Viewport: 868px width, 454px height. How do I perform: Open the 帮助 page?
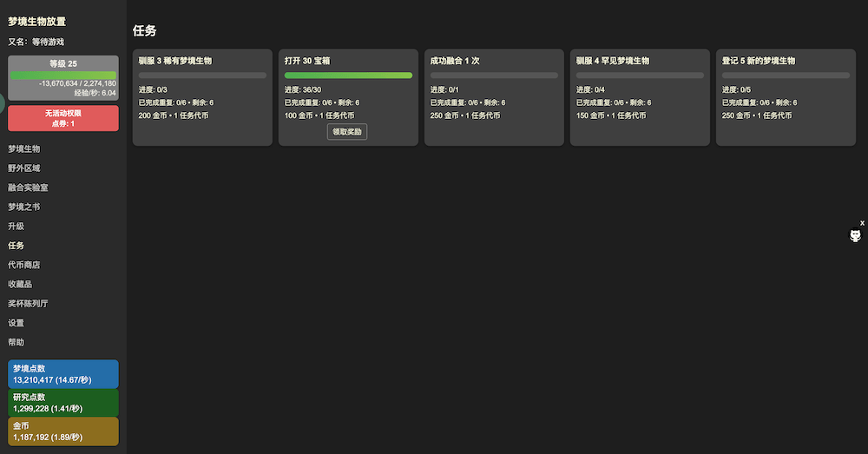coord(16,342)
